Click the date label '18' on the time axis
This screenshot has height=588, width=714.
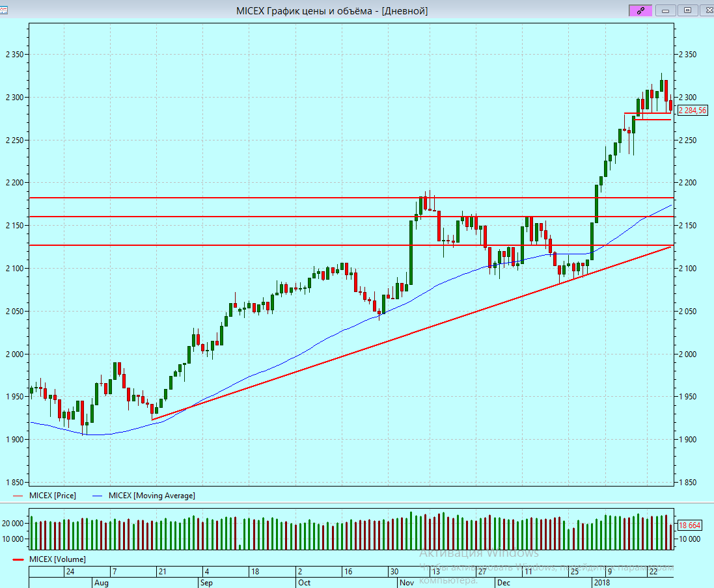pos(255,572)
